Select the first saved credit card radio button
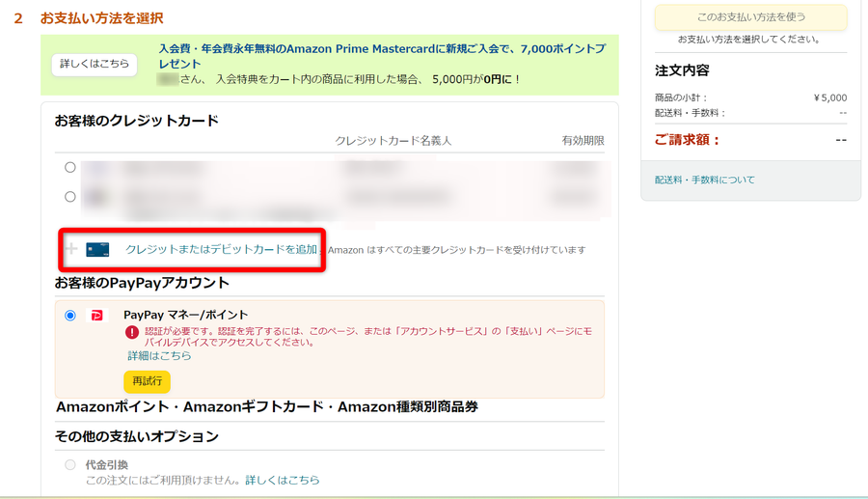Image resolution: width=868 pixels, height=499 pixels. 70,167
